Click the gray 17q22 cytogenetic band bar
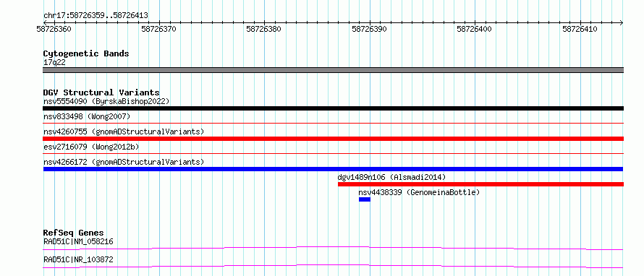The image size is (644, 276). tap(333, 70)
